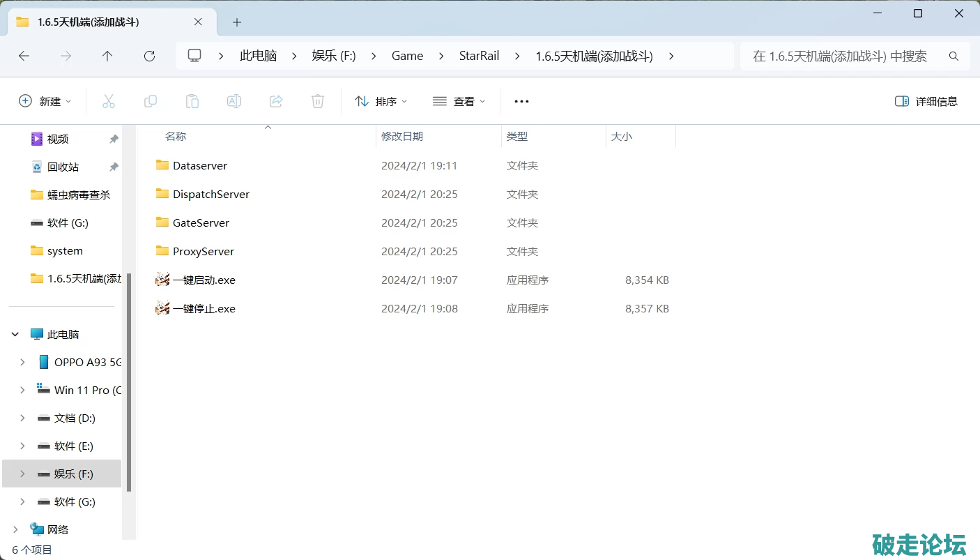Select the 一键启动.exe file
The image size is (980, 560).
pyautogui.click(x=204, y=280)
